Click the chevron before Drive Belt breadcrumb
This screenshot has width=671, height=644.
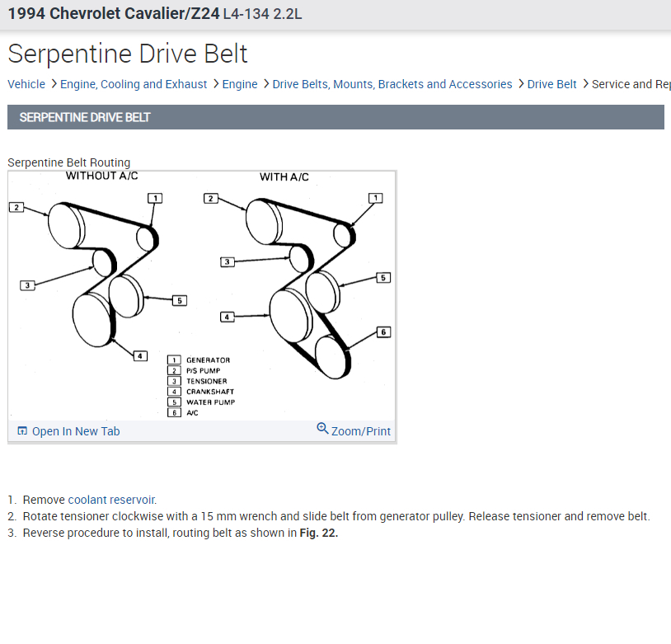point(521,83)
